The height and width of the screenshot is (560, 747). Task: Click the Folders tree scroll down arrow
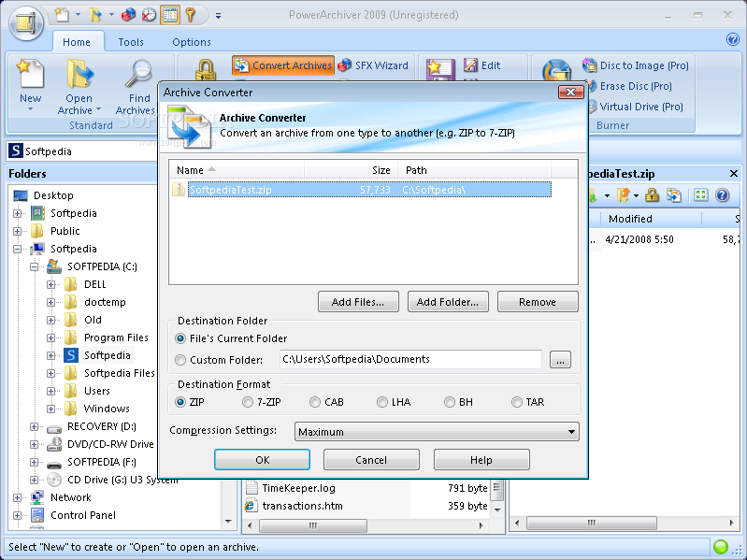pyautogui.click(x=228, y=522)
